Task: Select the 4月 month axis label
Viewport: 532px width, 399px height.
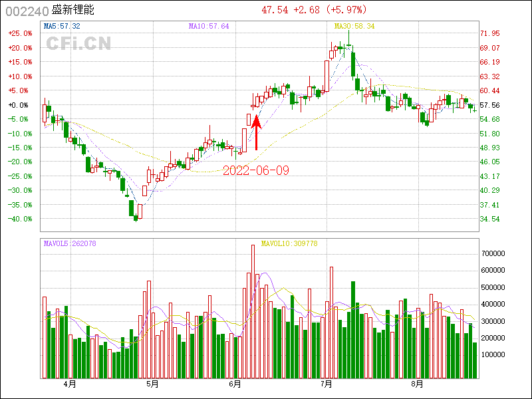Action: point(69,384)
